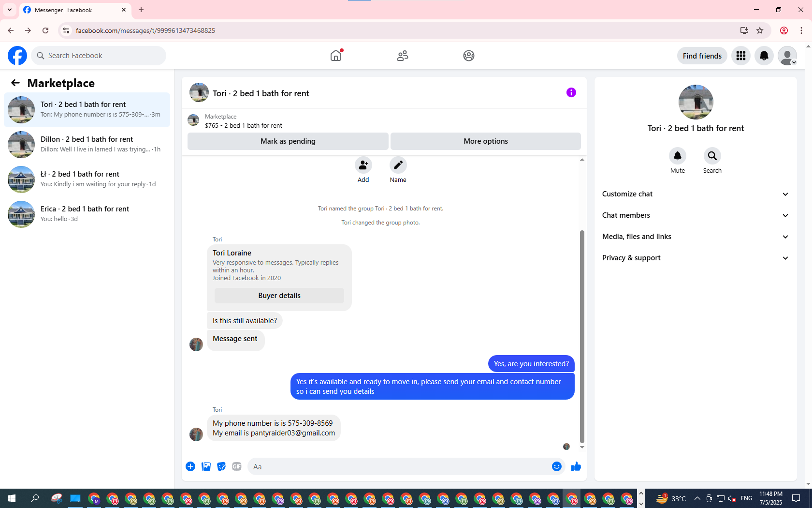Open Erica conversation in list
Screen dimensions: 812x508
click(87, 214)
